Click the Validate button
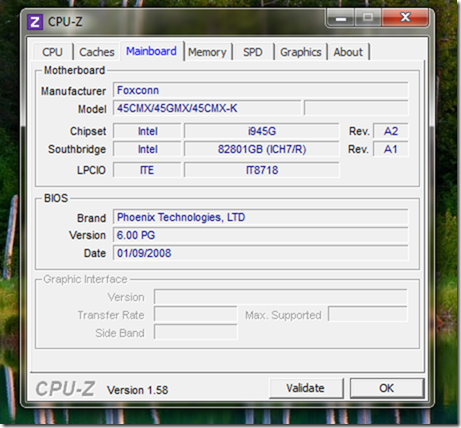This screenshot has width=461, height=428. 306,388
